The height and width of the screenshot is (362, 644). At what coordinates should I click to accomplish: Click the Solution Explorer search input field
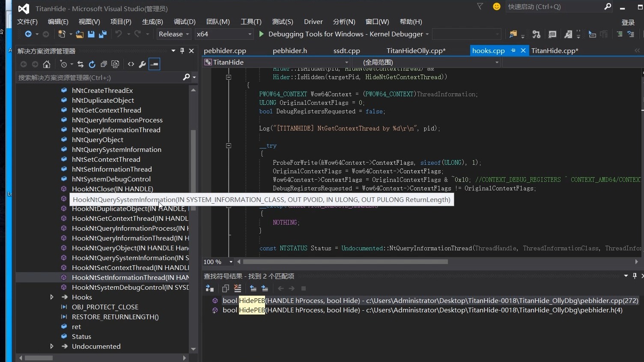click(98, 77)
